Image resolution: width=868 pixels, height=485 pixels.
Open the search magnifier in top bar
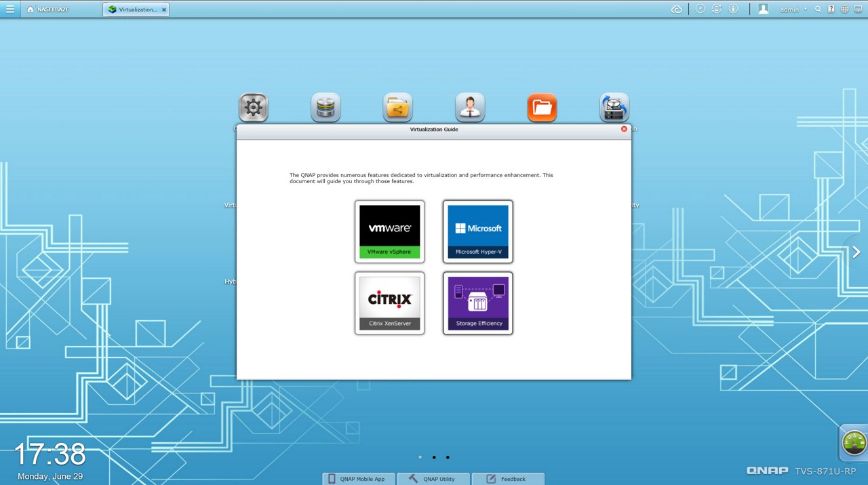pos(818,9)
